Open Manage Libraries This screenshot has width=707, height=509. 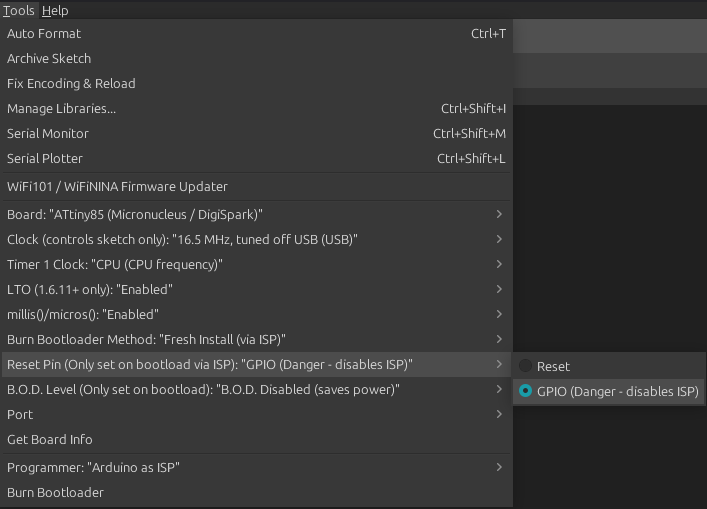[61, 108]
